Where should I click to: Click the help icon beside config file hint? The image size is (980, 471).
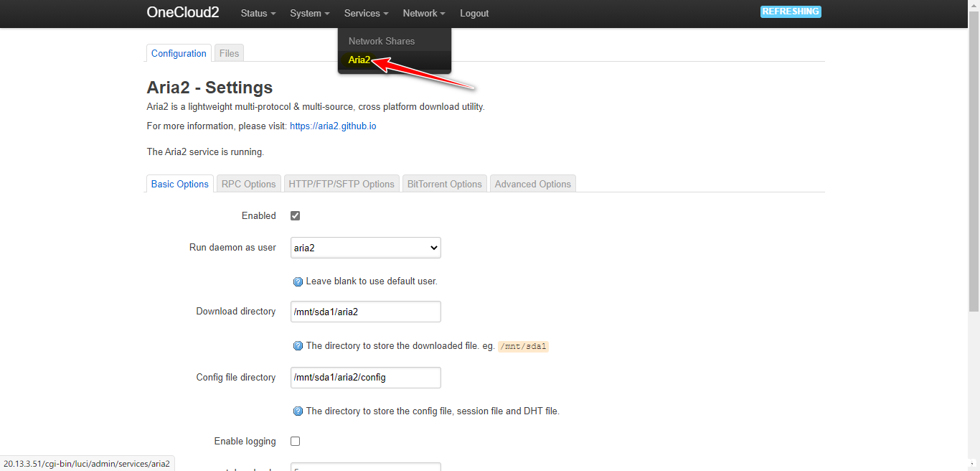pos(298,411)
